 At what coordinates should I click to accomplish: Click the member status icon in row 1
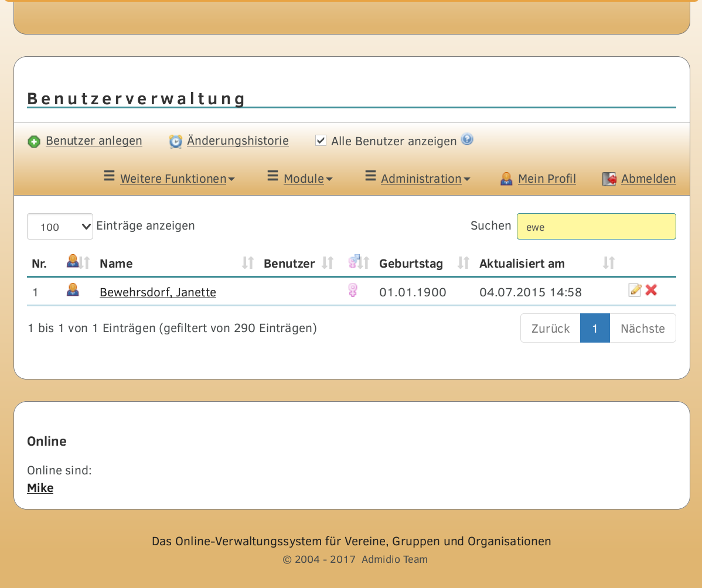click(73, 290)
